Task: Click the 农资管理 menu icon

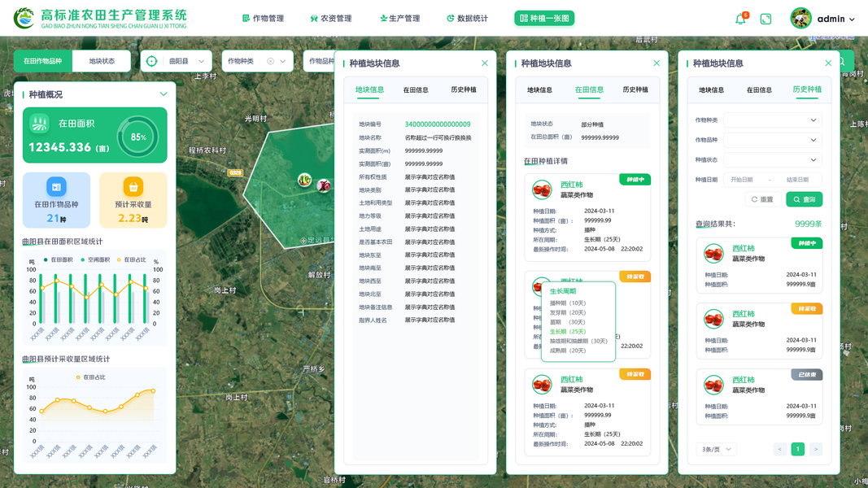Action: coord(314,18)
